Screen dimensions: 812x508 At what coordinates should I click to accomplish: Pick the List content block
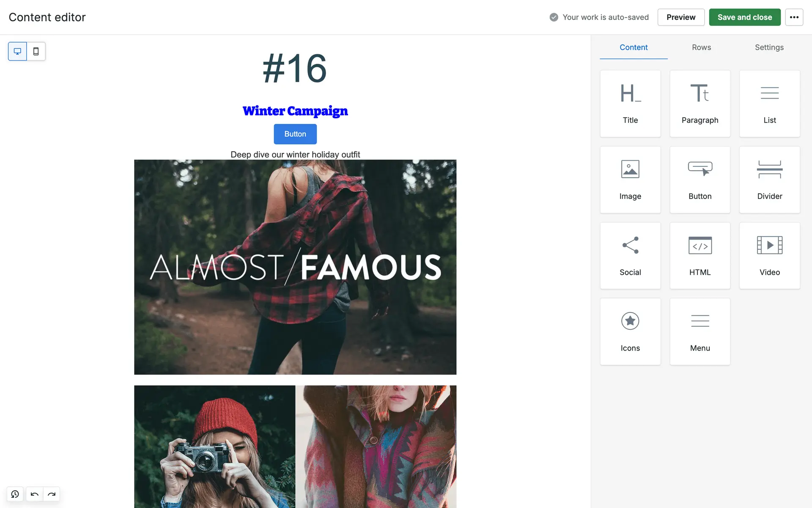coord(769,104)
